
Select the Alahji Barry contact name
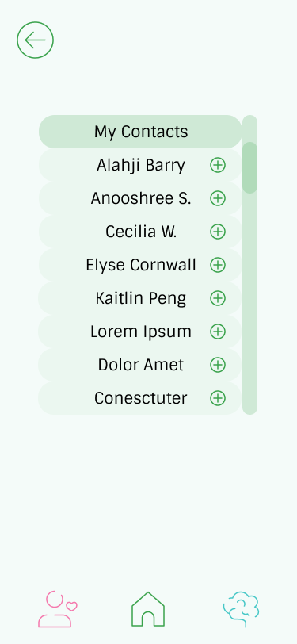pos(141,166)
